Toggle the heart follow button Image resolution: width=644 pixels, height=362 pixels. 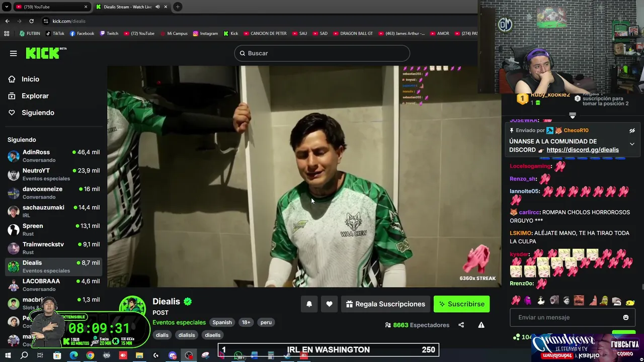[x=329, y=304]
